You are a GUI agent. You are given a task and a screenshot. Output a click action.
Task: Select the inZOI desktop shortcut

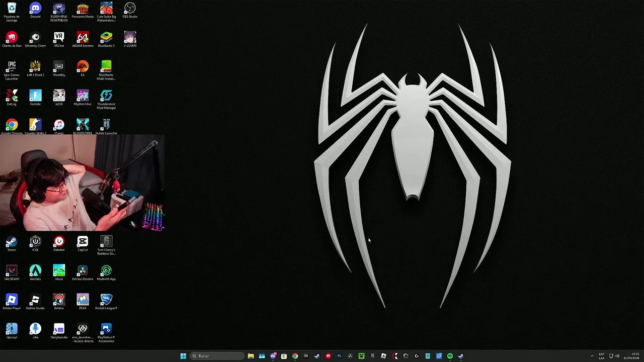(59, 98)
